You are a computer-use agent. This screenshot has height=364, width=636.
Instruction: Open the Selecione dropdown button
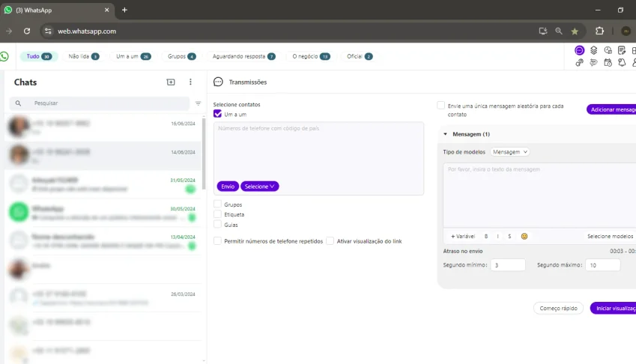(x=260, y=186)
